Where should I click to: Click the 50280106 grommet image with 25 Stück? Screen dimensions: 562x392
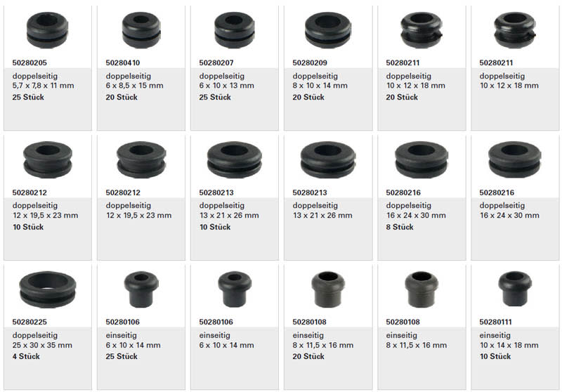[x=141, y=289]
